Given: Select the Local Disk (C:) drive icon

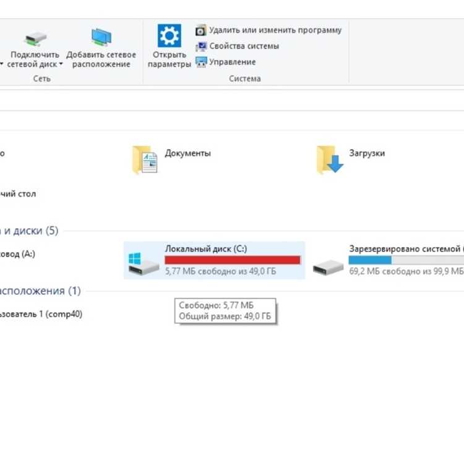Looking at the screenshot, I should tap(144, 263).
